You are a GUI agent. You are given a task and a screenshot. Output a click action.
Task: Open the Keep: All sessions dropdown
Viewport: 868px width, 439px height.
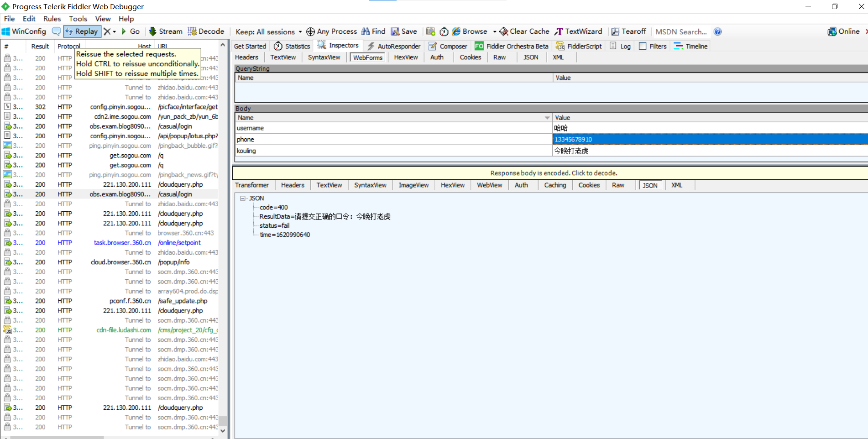point(268,31)
